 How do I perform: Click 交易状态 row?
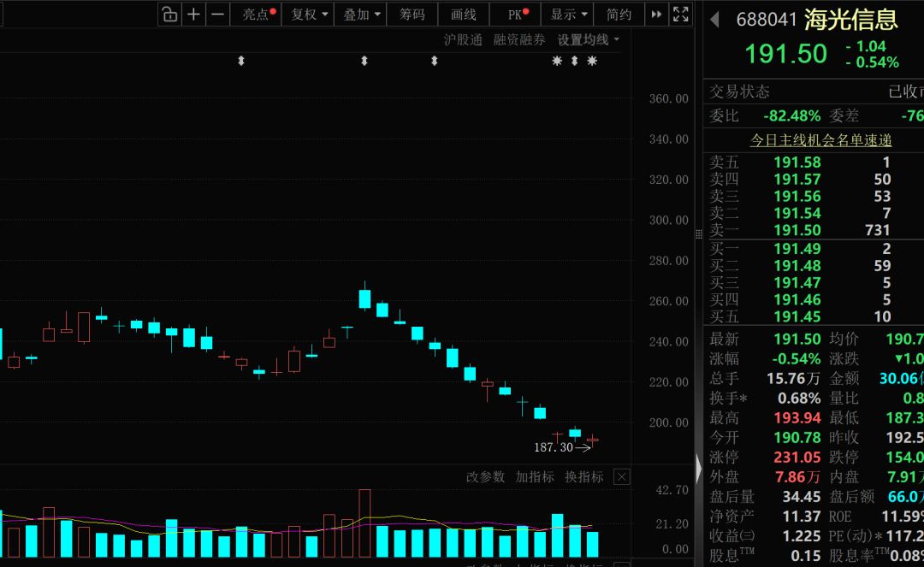814,92
